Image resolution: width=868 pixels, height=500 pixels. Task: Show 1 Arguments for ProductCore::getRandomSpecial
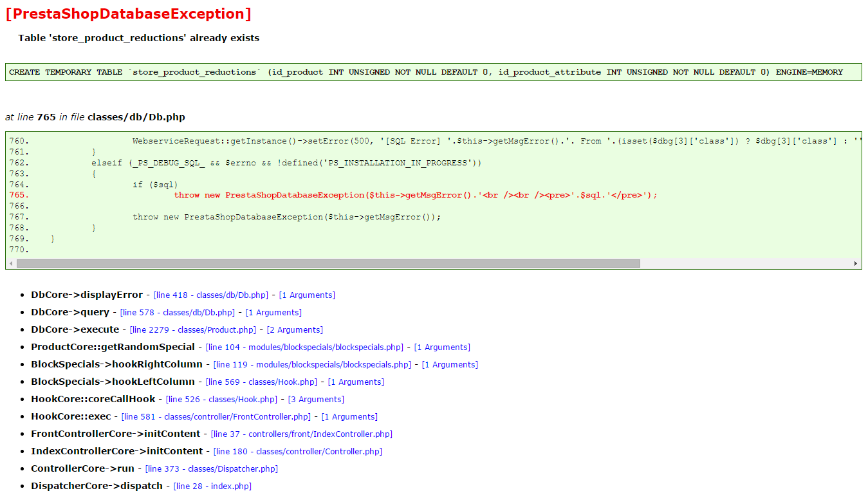click(x=442, y=347)
